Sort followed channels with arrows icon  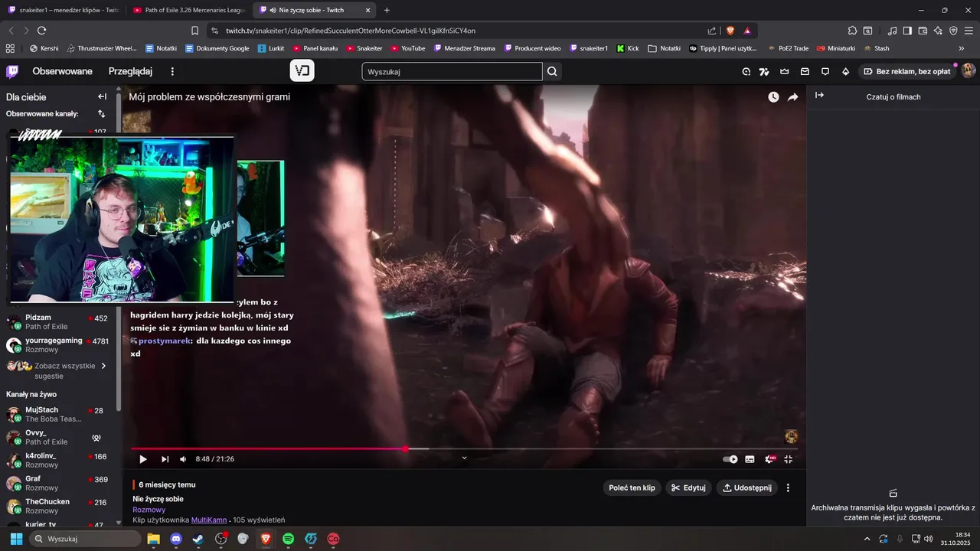point(101,114)
